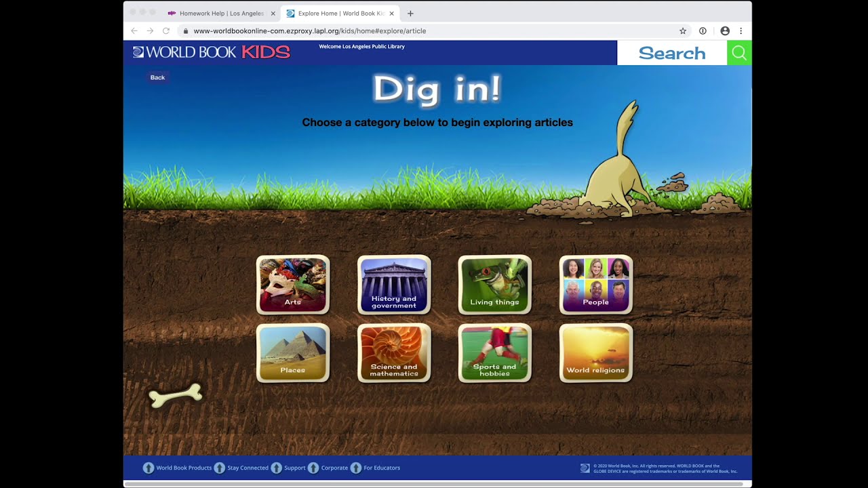Switch to Homework Help browser tab

[221, 13]
